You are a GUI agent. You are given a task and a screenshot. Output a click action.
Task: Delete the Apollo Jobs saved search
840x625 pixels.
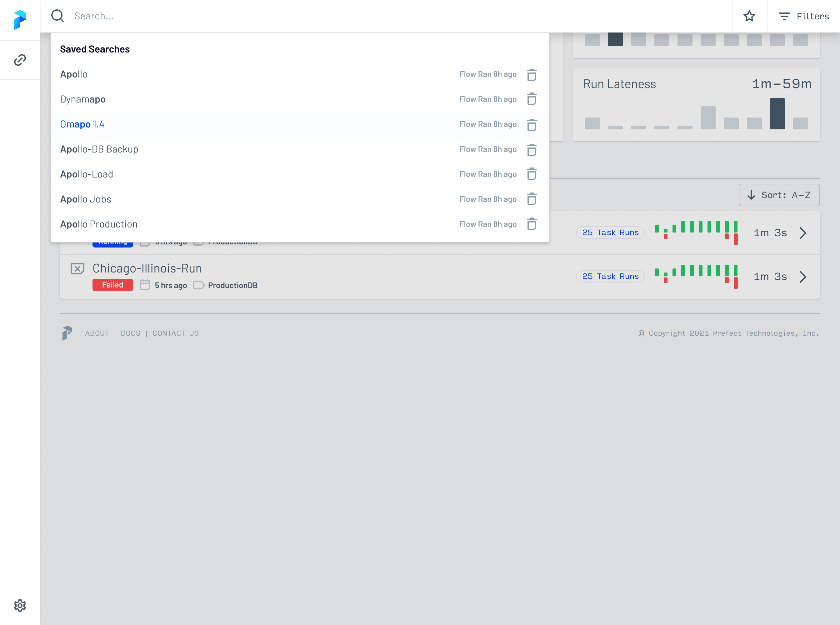point(532,199)
